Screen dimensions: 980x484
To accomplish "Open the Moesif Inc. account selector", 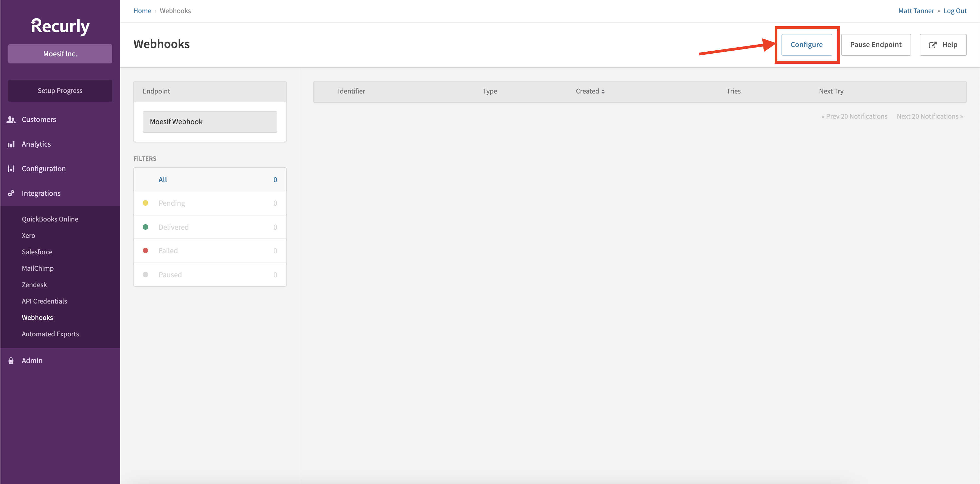I will pyautogui.click(x=60, y=54).
